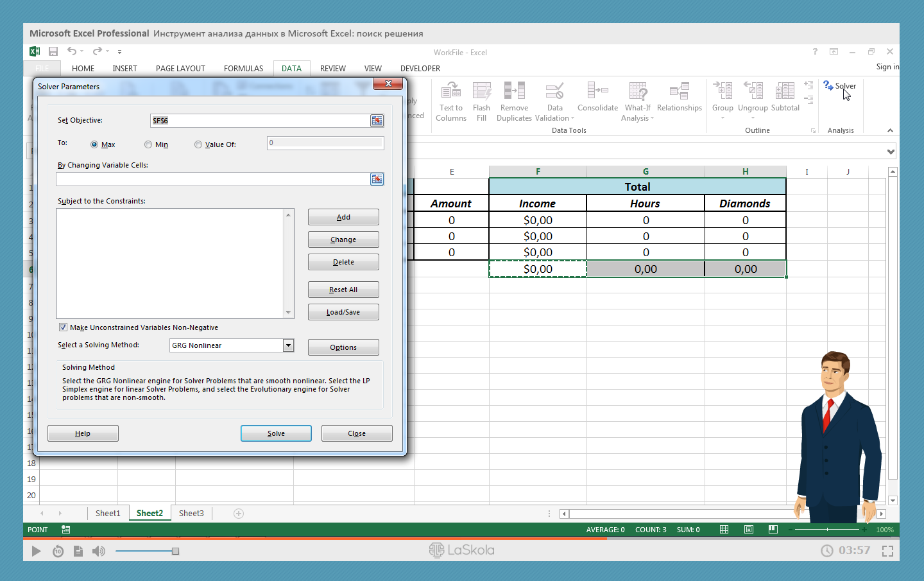Select the Value Of radio option

(x=198, y=145)
